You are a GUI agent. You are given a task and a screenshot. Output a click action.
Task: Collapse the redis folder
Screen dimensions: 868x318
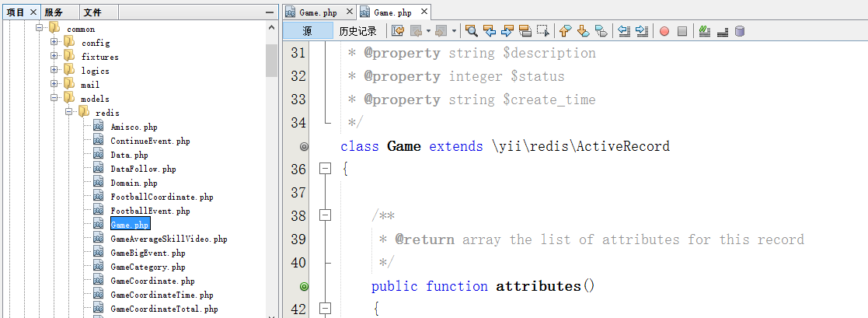coord(68,111)
